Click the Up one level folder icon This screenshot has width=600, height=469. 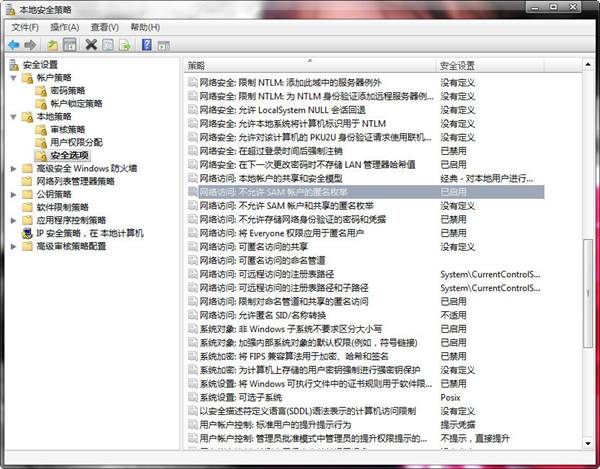tap(52, 45)
